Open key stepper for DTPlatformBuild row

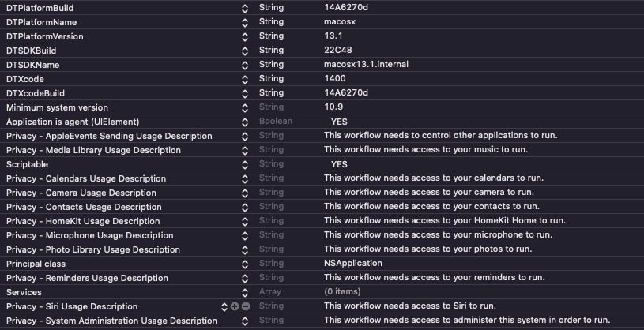coord(245,8)
